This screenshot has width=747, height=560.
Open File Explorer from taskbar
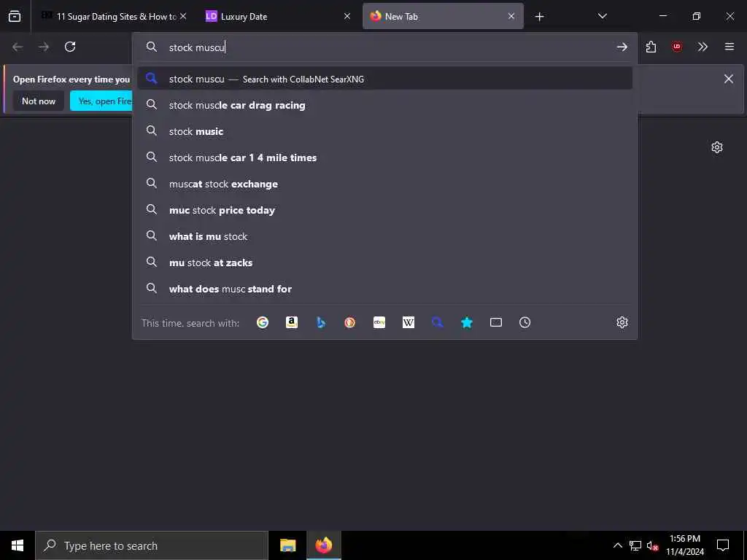[287, 545]
